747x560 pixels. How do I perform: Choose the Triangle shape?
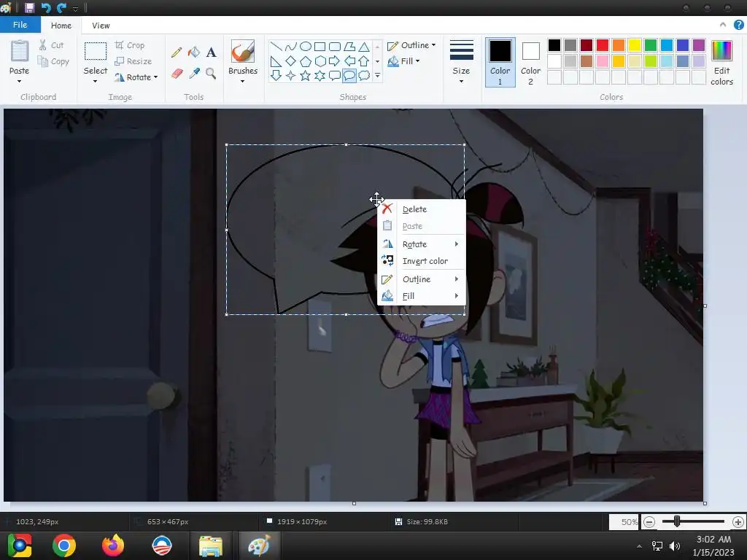364,46
